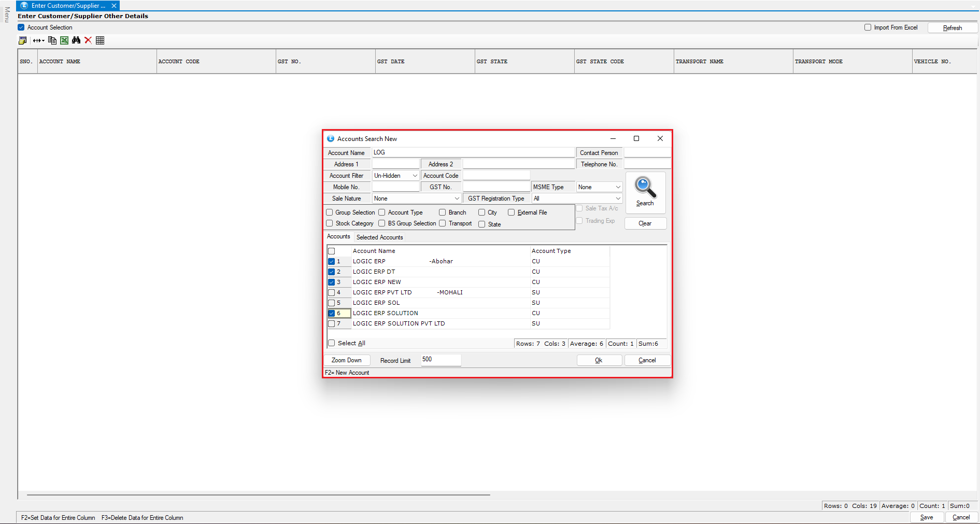Click the first toolbar icon with yellow box
980x524 pixels.
pos(22,40)
